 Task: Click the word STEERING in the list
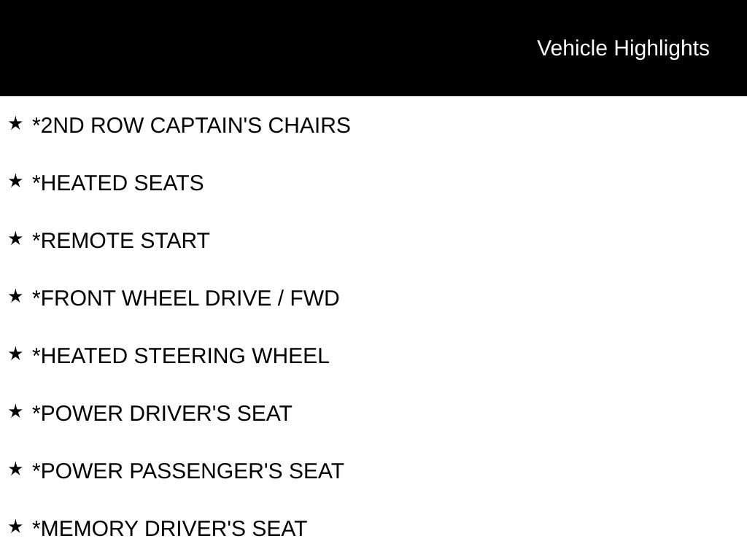190,356
